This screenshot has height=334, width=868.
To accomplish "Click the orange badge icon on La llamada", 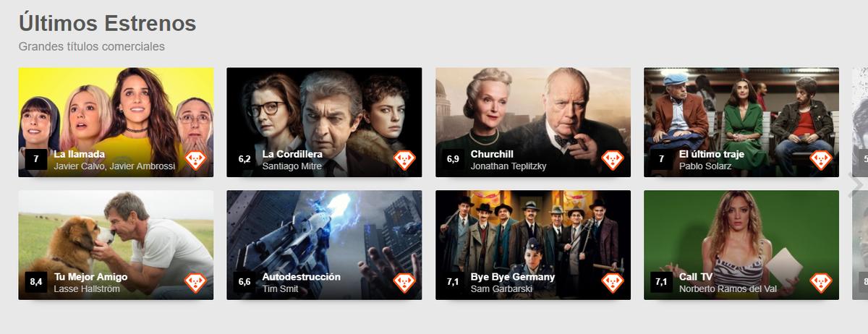I will click(196, 160).
